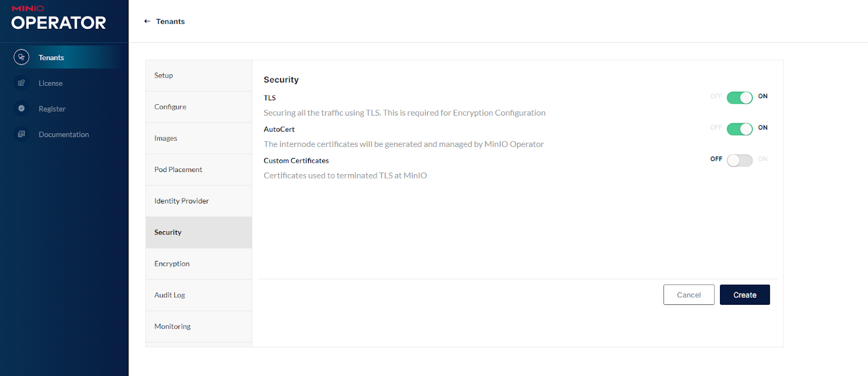Go to the Images tab
Image resolution: width=868 pixels, height=376 pixels.
[199, 138]
